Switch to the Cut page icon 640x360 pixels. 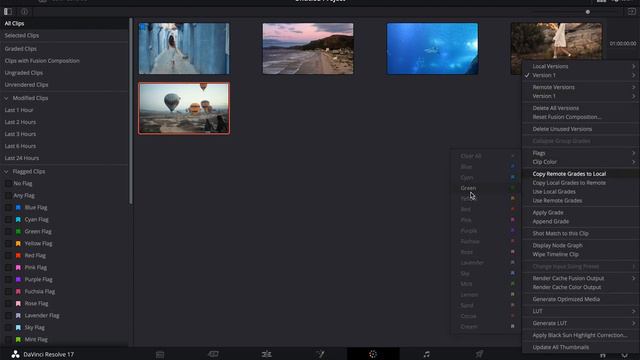click(x=213, y=354)
